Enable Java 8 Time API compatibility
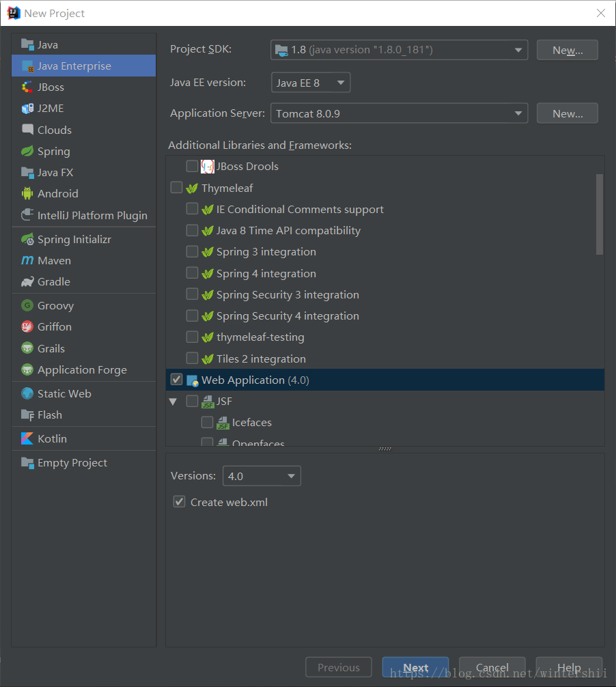616x687 pixels. [x=192, y=230]
